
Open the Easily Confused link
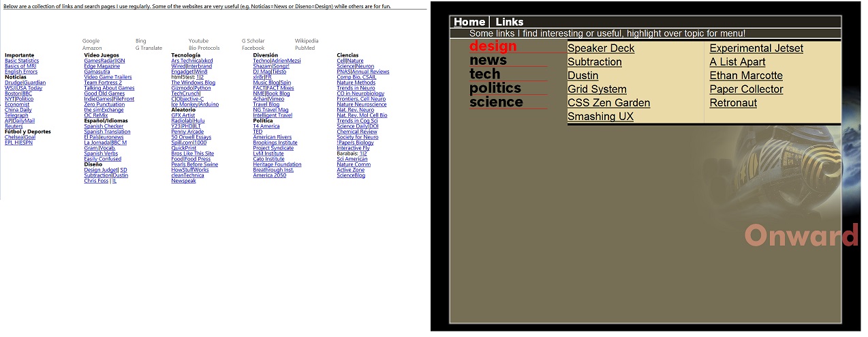click(102, 159)
